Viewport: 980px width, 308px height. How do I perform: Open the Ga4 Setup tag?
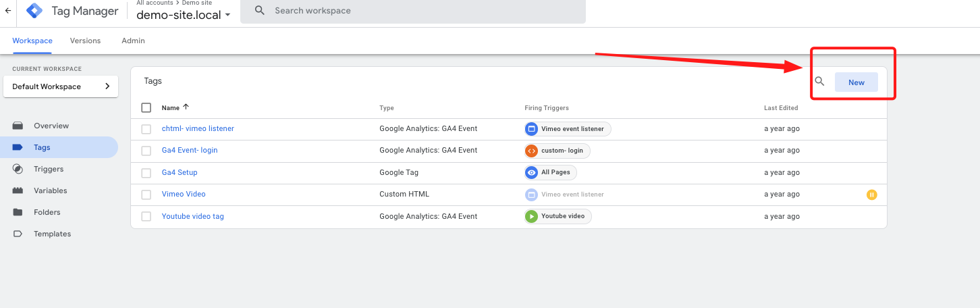point(180,172)
